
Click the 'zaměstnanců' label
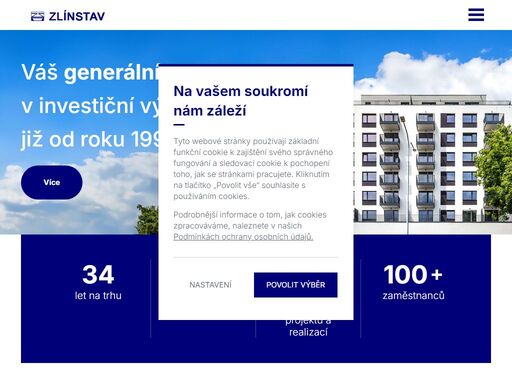point(413,295)
